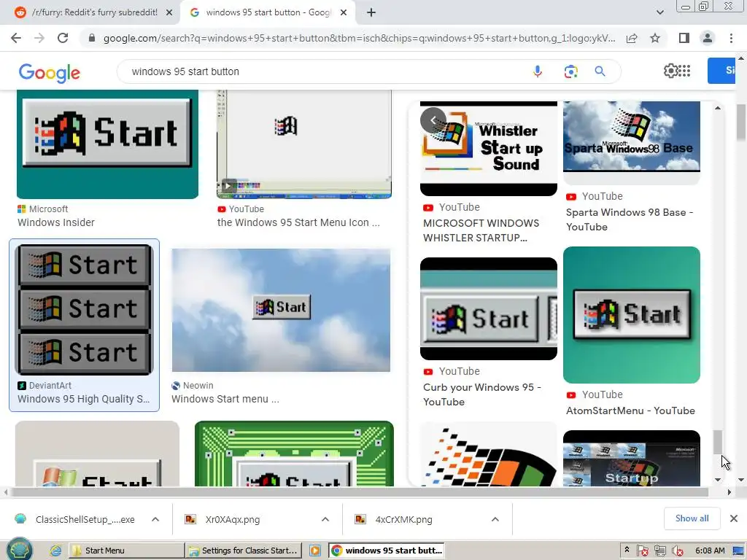The height and width of the screenshot is (560, 747).
Task: Select Neowin cloud Start button thumbnail
Action: pos(281,310)
